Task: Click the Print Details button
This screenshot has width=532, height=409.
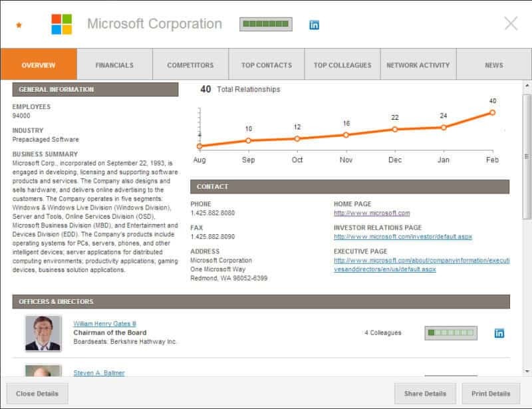Action: click(491, 394)
